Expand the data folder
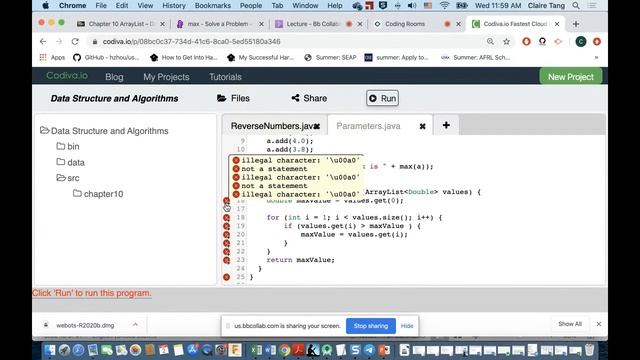The image size is (640, 360). [x=61, y=162]
